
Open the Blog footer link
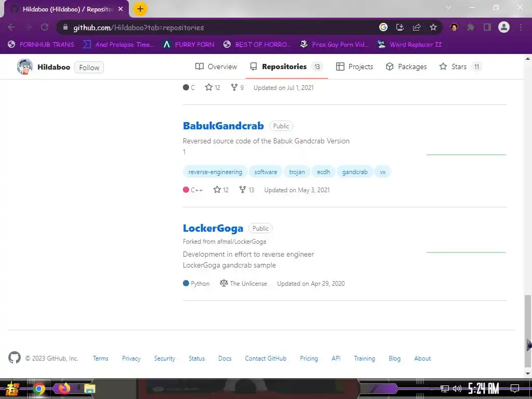(x=395, y=358)
